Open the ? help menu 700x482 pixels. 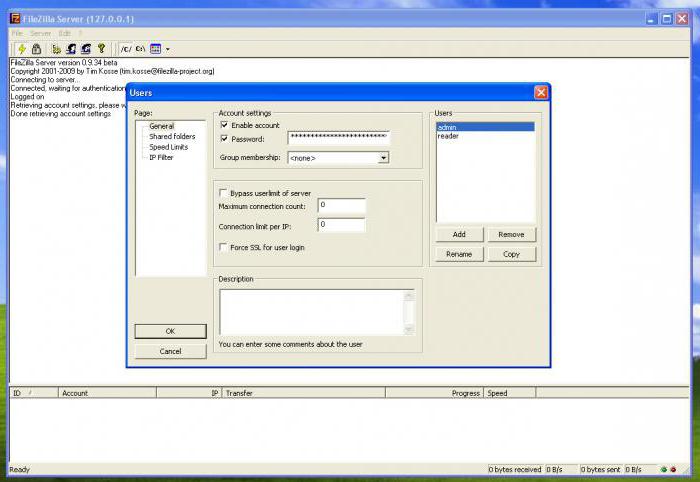click(x=80, y=33)
